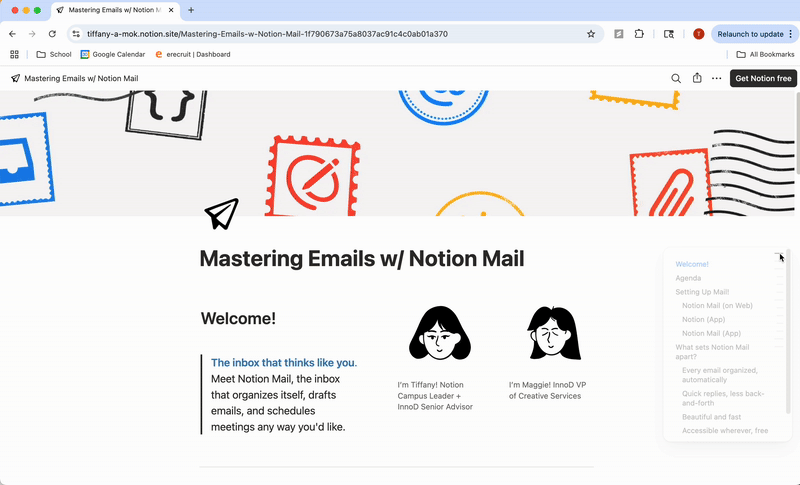The height and width of the screenshot is (485, 800).
Task: Jump to Notion Mail (App) section
Action: [x=711, y=333]
